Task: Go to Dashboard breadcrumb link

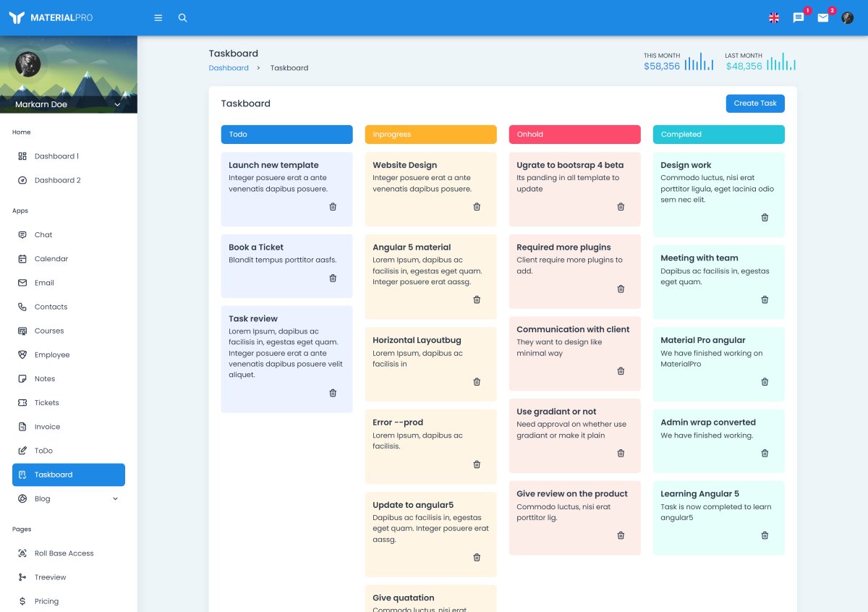Action: 229,68
